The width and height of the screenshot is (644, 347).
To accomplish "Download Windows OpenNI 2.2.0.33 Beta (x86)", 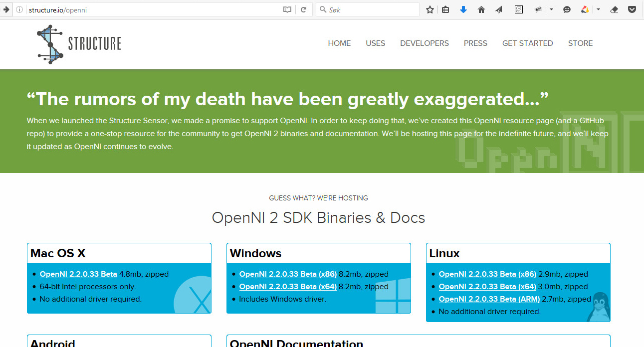I will [x=288, y=274].
